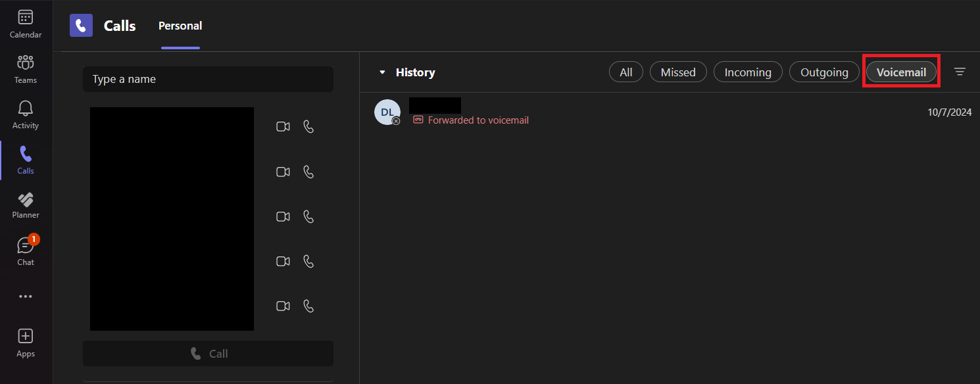Filter history by Outgoing calls
This screenshot has height=384, width=980.
coord(824,72)
